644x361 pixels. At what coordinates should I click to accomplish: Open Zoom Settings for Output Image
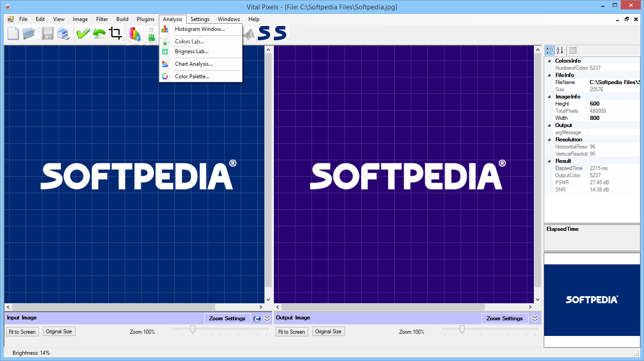[x=505, y=319]
